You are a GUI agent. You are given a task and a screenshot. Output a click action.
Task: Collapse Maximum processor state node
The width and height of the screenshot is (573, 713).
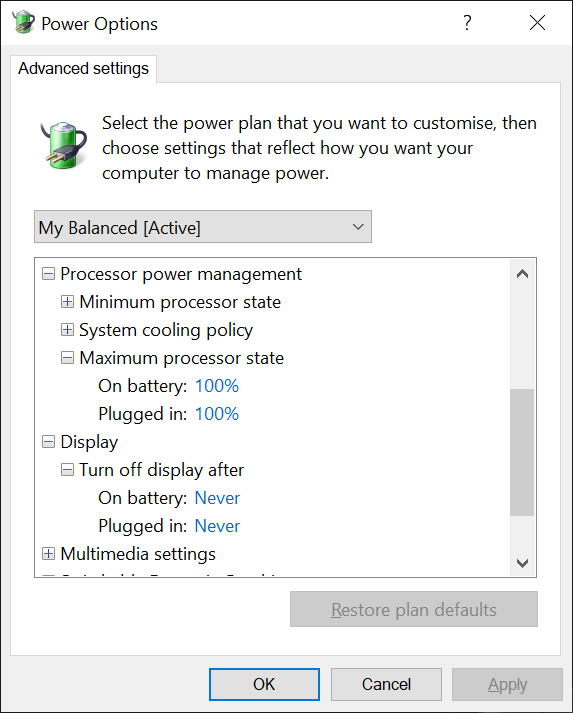(67, 358)
